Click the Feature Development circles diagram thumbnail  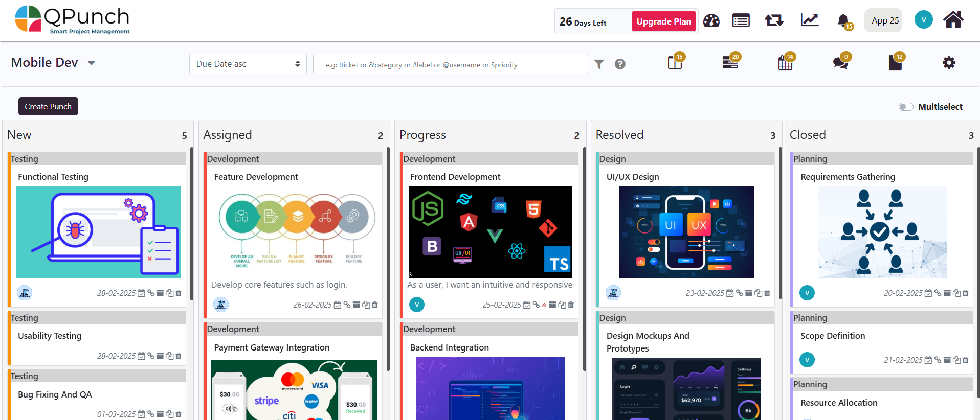coord(297,231)
